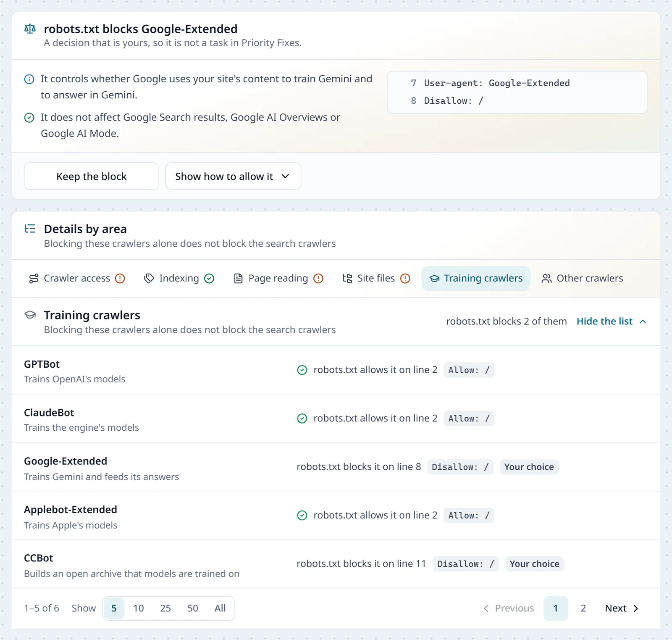Click the green check icon in GPTBot row
This screenshot has width=672, height=640.
pos(302,370)
